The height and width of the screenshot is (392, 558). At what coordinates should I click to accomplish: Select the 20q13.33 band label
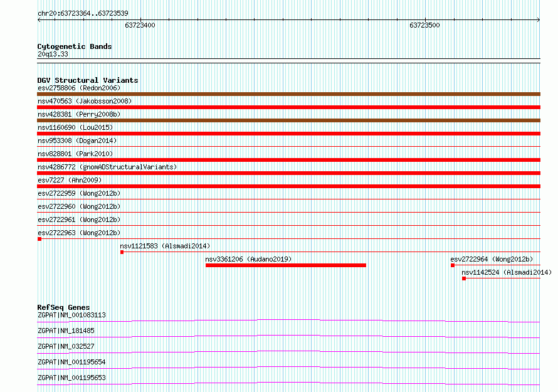point(53,54)
